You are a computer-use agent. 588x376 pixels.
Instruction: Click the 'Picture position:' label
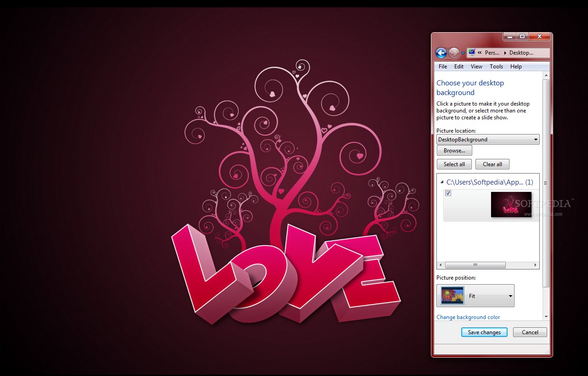(x=456, y=278)
